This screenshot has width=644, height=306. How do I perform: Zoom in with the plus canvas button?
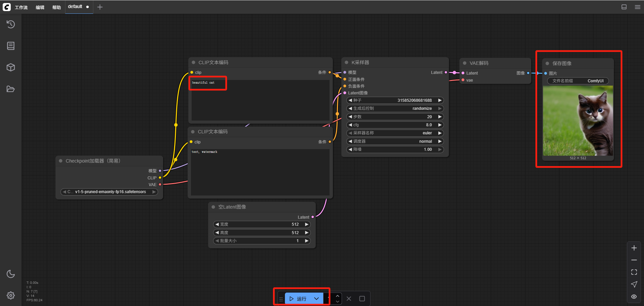click(634, 248)
